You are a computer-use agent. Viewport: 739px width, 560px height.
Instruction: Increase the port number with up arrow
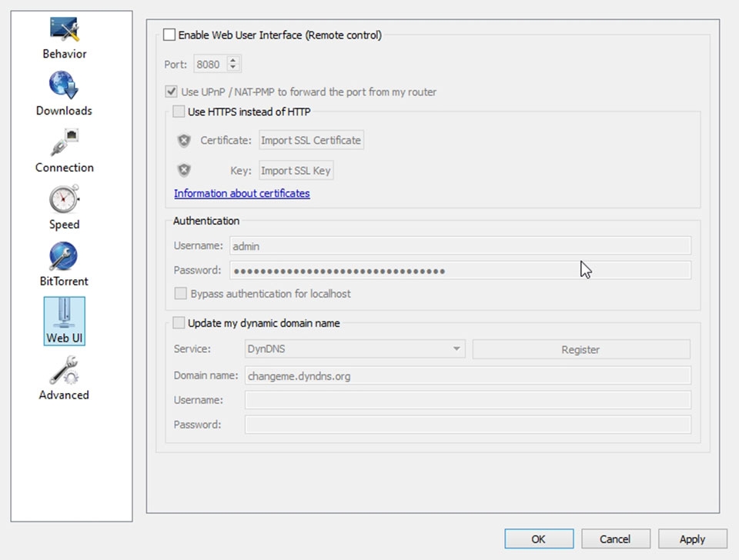[232, 60]
